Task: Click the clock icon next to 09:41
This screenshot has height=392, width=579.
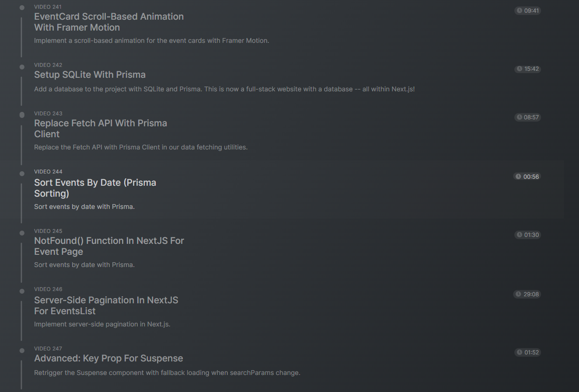Action: pyautogui.click(x=520, y=10)
